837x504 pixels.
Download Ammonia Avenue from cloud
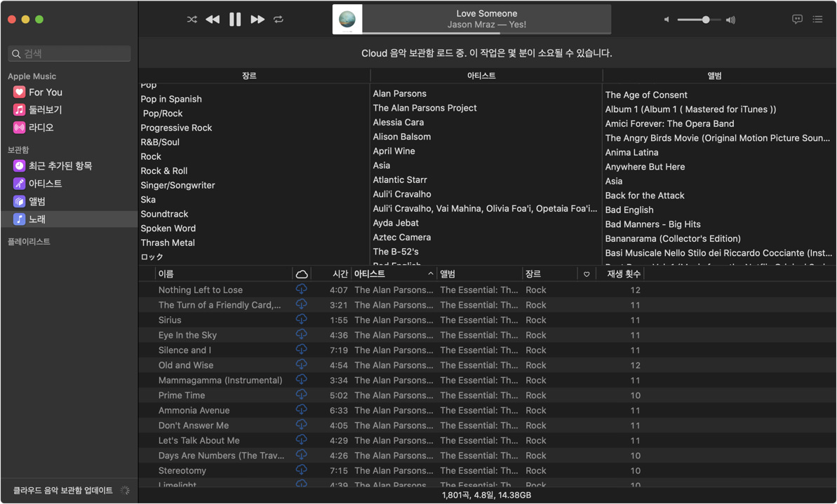[302, 409]
